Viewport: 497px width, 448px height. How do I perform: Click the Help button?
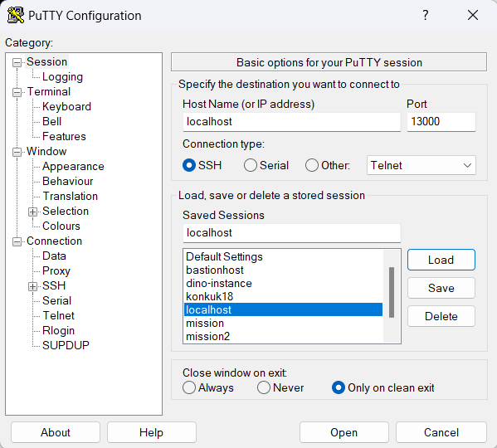click(152, 432)
